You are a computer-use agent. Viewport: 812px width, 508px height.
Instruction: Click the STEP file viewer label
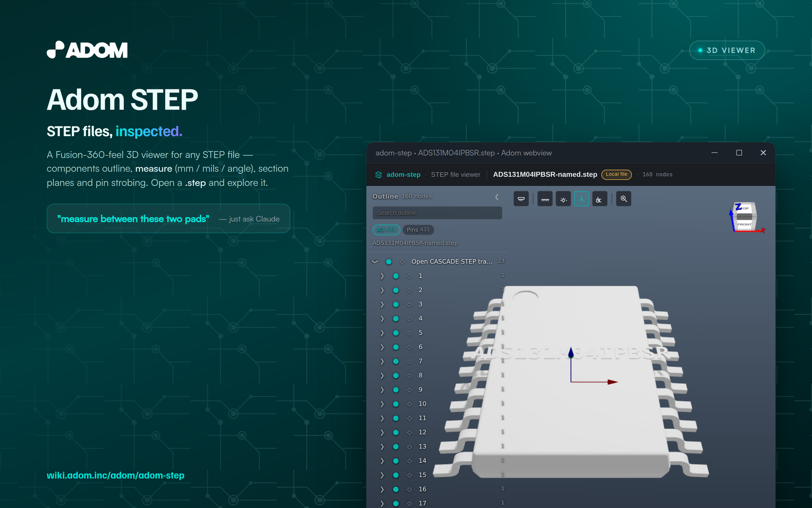(456, 175)
